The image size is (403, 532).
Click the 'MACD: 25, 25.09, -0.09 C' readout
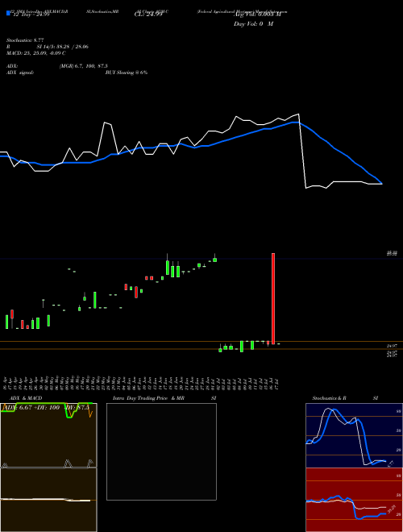(x=36, y=53)
